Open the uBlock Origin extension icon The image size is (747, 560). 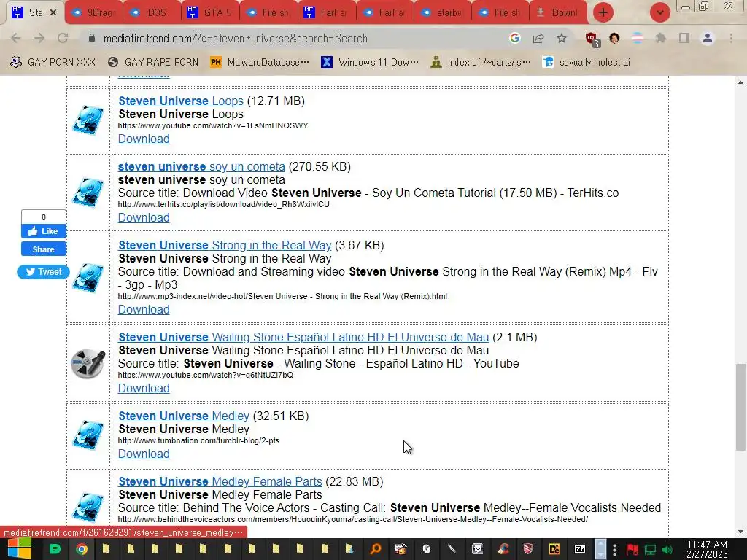tap(592, 39)
